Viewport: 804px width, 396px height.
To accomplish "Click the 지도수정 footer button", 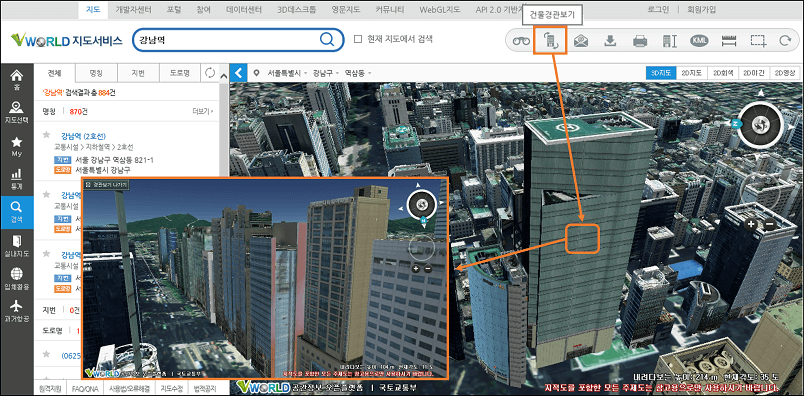I will [x=172, y=388].
